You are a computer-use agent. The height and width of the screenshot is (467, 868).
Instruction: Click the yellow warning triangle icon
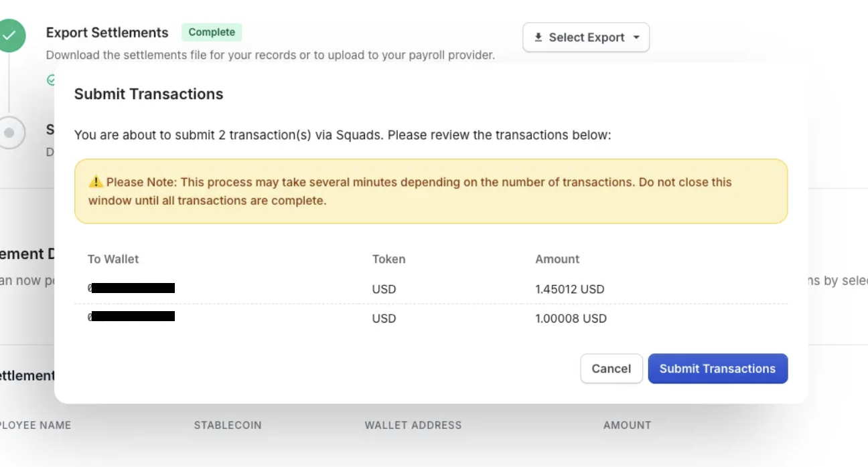tap(96, 182)
